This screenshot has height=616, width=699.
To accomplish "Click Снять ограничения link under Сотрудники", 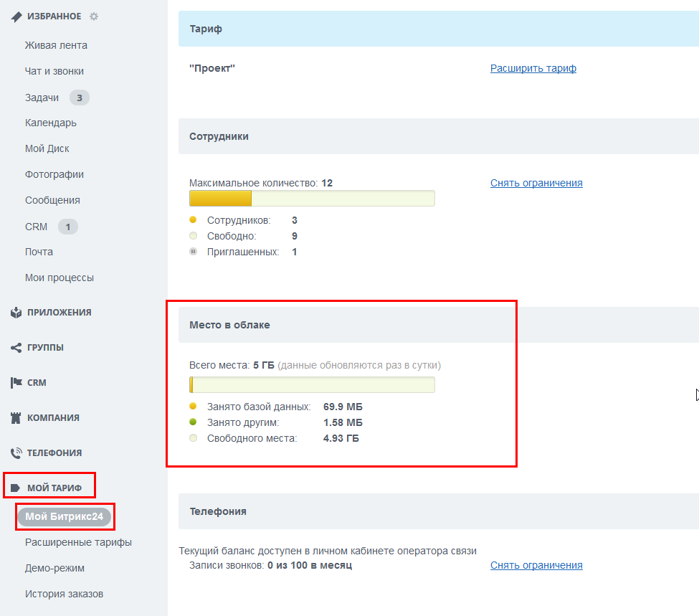I will (x=536, y=183).
